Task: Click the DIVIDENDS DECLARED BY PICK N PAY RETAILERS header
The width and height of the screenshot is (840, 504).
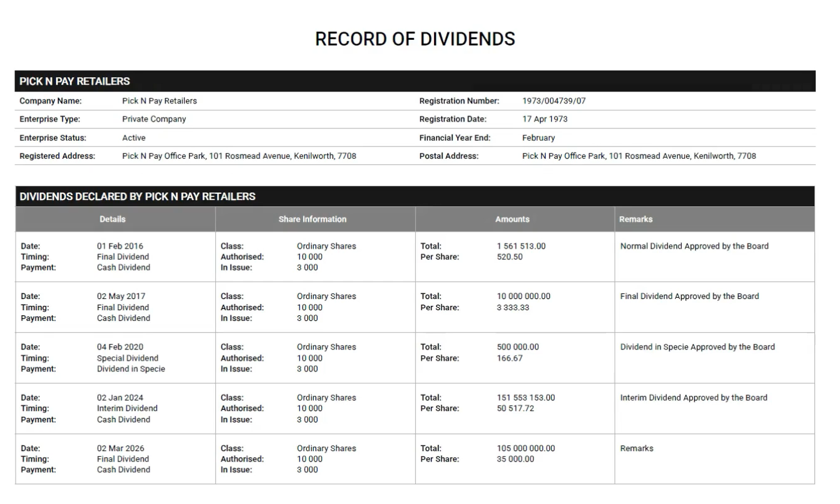Action: [415, 196]
